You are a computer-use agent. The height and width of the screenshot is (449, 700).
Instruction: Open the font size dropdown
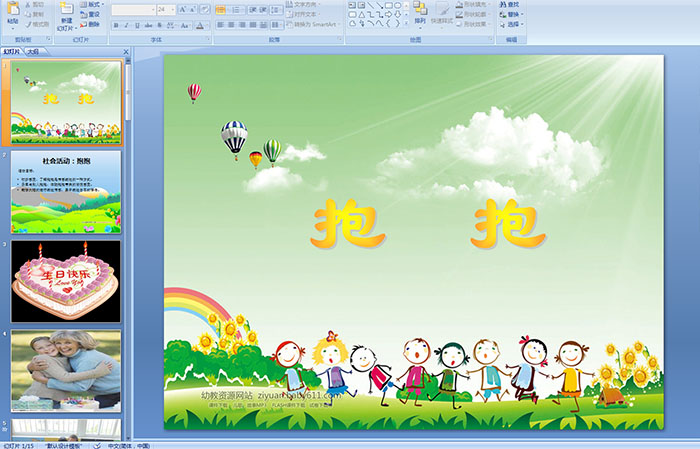click(x=173, y=9)
